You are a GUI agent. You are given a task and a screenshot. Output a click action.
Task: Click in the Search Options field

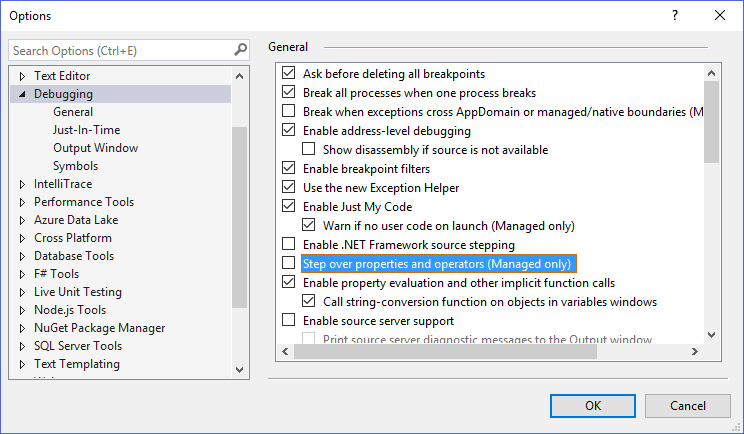tap(120, 50)
